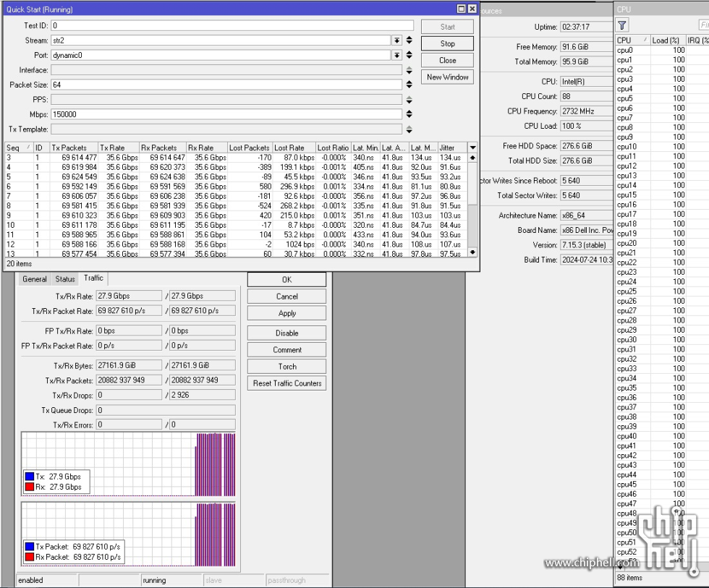This screenshot has height=588, width=709.
Task: Switch to the Status tab
Action: [64, 279]
